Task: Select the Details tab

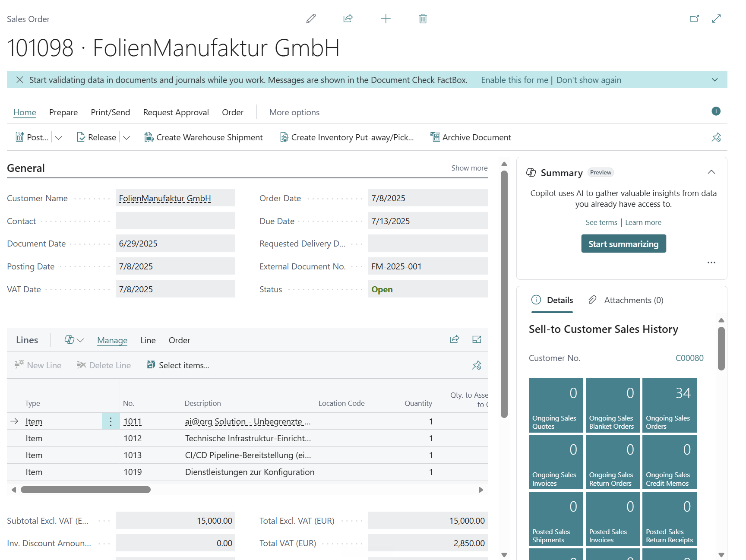Action: click(x=552, y=300)
